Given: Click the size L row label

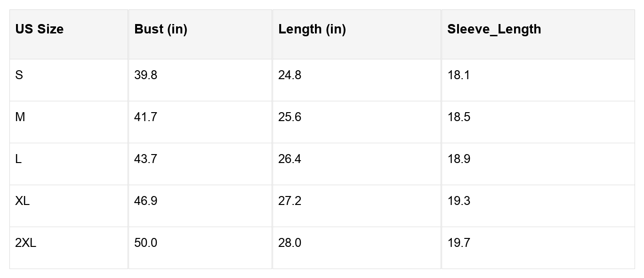Looking at the screenshot, I should (18, 159).
